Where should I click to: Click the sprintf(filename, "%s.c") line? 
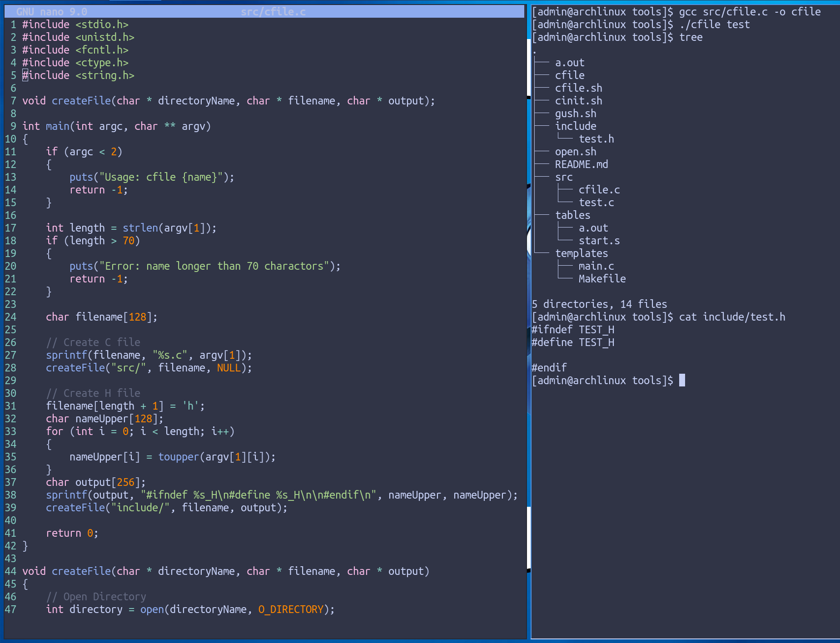[149, 355]
